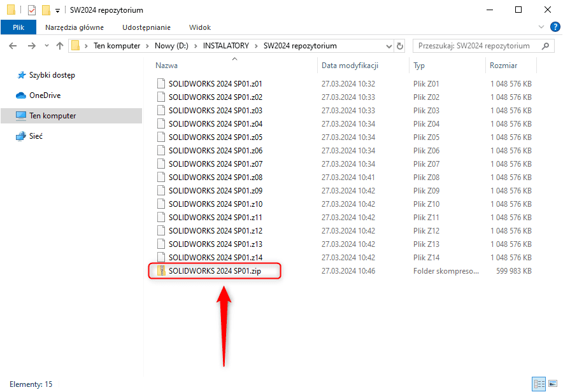Click file icon of SP01.z14
The width and height of the screenshot is (563, 392).
click(x=161, y=257)
